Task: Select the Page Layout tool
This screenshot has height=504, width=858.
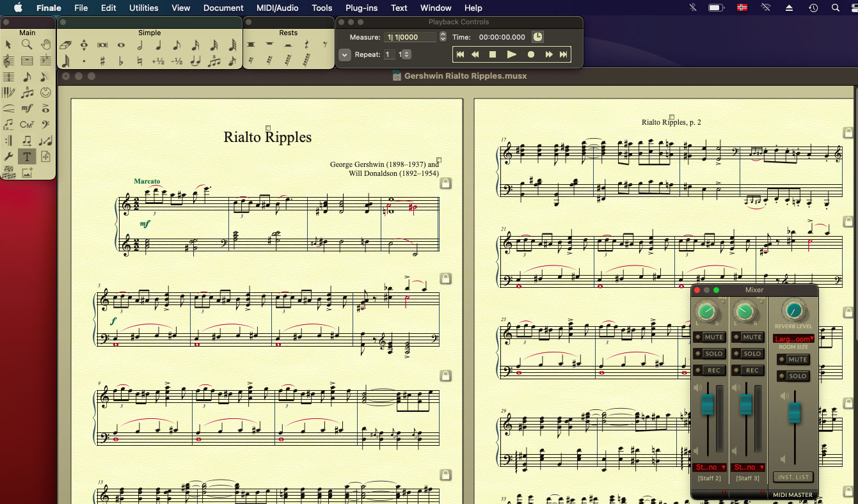Action: [x=45, y=157]
